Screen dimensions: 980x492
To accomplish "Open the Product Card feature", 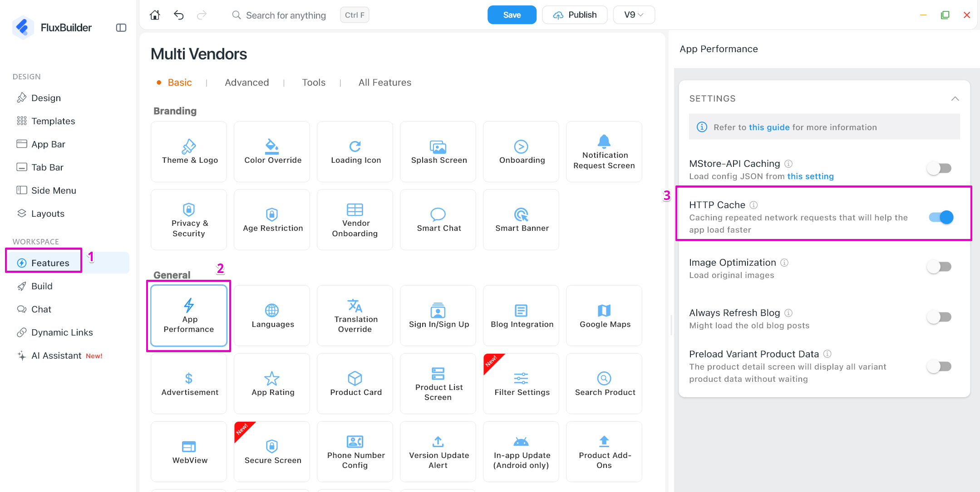I will coord(355,384).
